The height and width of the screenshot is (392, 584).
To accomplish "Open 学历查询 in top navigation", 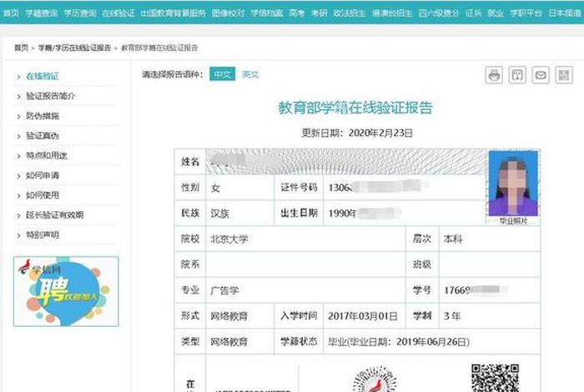I will coord(80,13).
